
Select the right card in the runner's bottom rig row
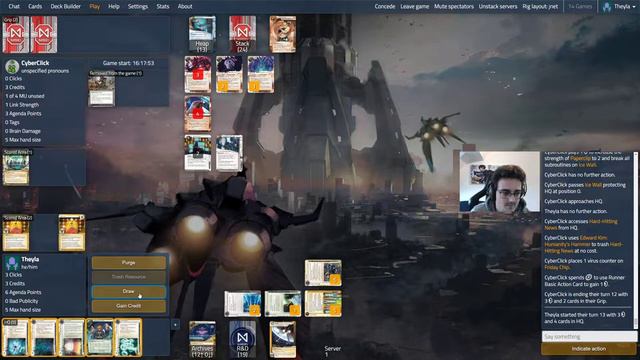click(229, 153)
